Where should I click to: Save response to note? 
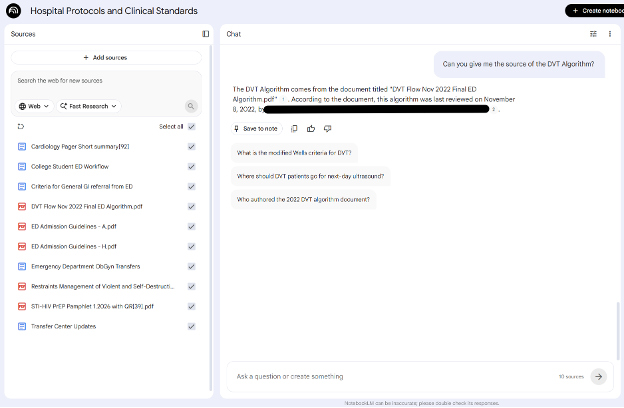click(256, 128)
